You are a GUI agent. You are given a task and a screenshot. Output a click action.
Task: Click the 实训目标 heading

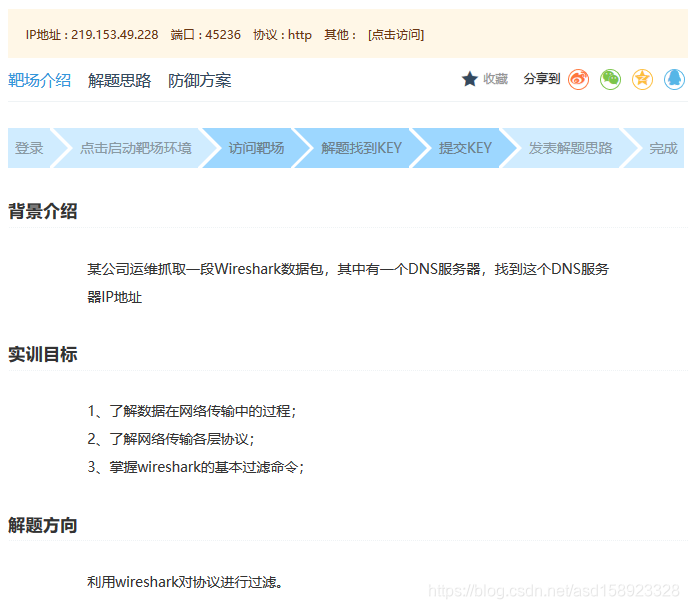point(43,355)
